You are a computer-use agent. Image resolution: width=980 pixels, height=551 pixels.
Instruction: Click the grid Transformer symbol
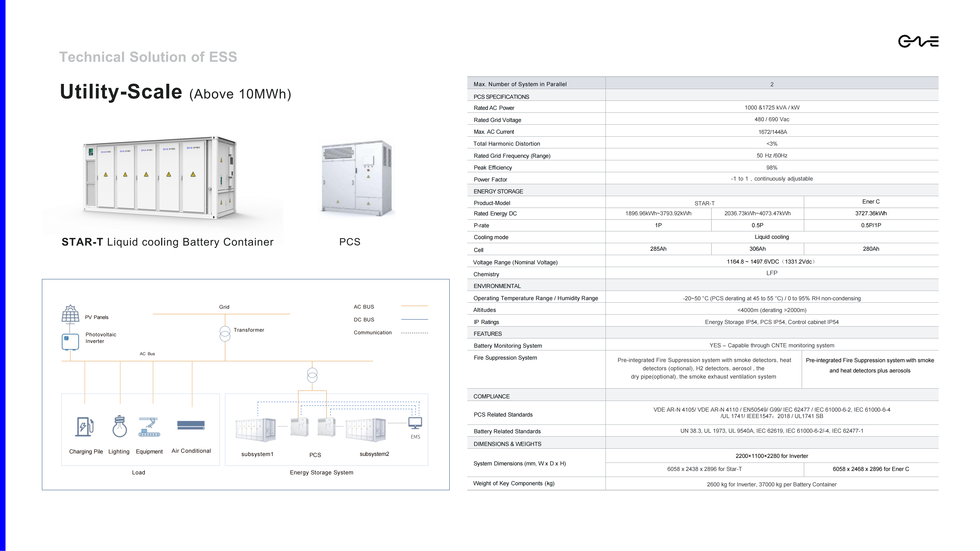pyautogui.click(x=225, y=334)
